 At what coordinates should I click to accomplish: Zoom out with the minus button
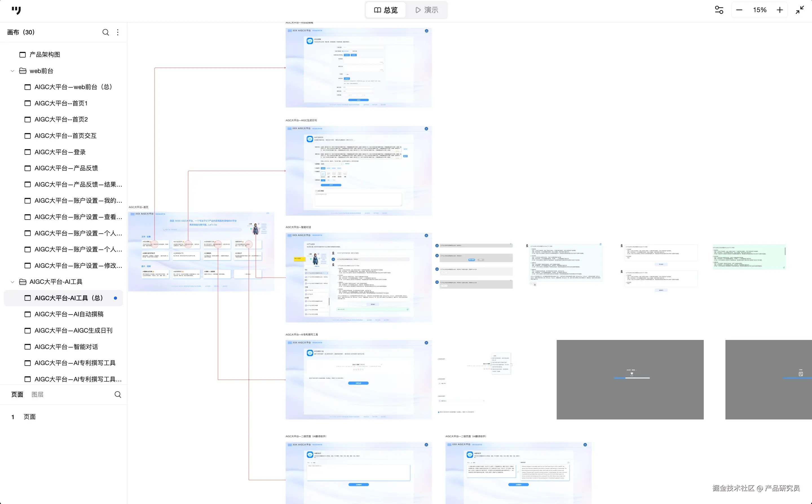coord(739,10)
